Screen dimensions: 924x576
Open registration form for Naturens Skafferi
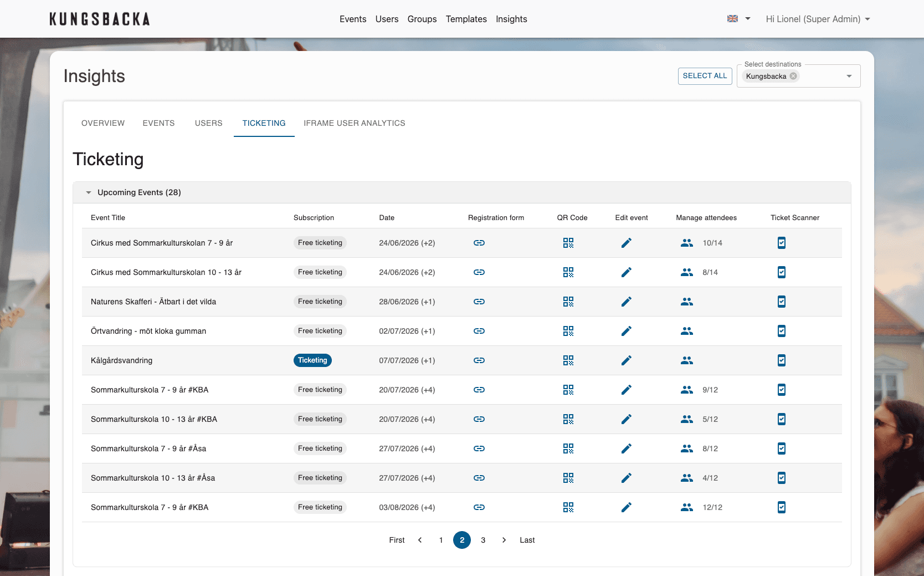coord(479,302)
